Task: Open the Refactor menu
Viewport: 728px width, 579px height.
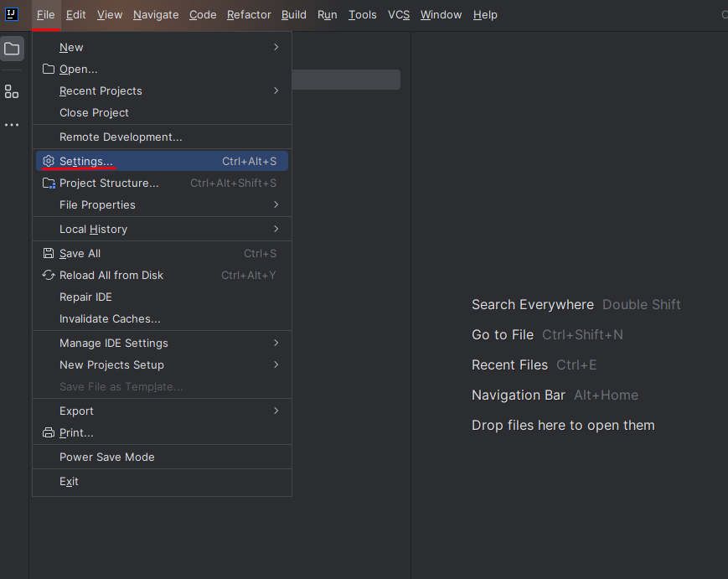Action: pos(249,15)
